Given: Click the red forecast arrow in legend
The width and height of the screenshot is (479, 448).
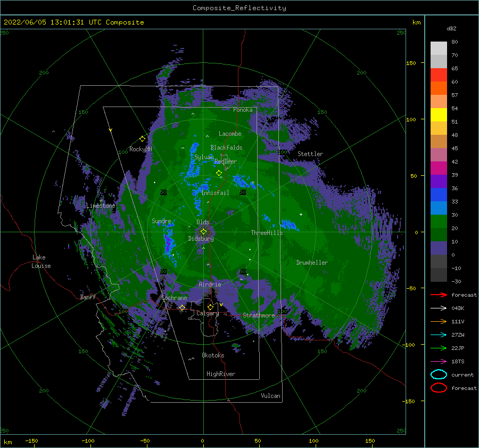Looking at the screenshot, I should pyautogui.click(x=439, y=295).
